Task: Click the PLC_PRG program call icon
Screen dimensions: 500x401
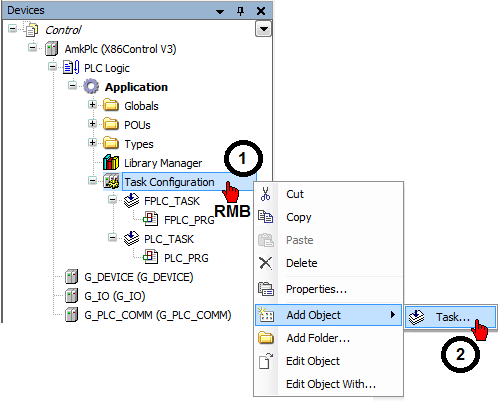Action: (x=150, y=258)
